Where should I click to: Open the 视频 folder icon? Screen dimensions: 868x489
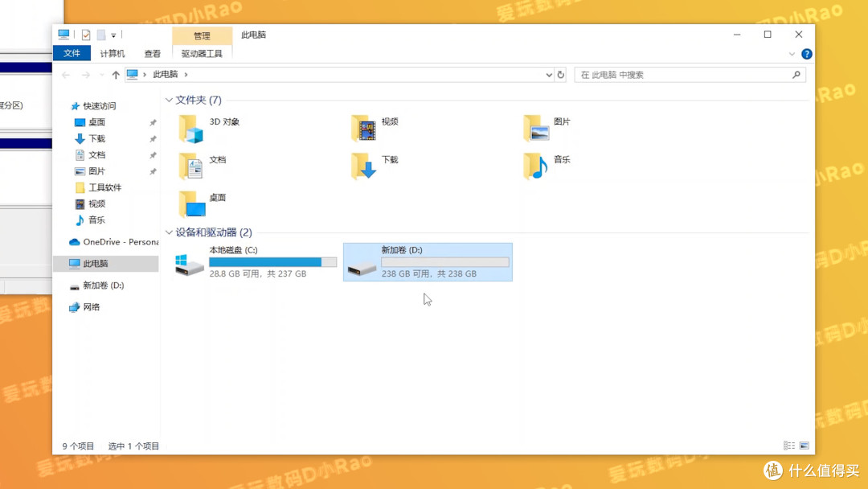(363, 129)
